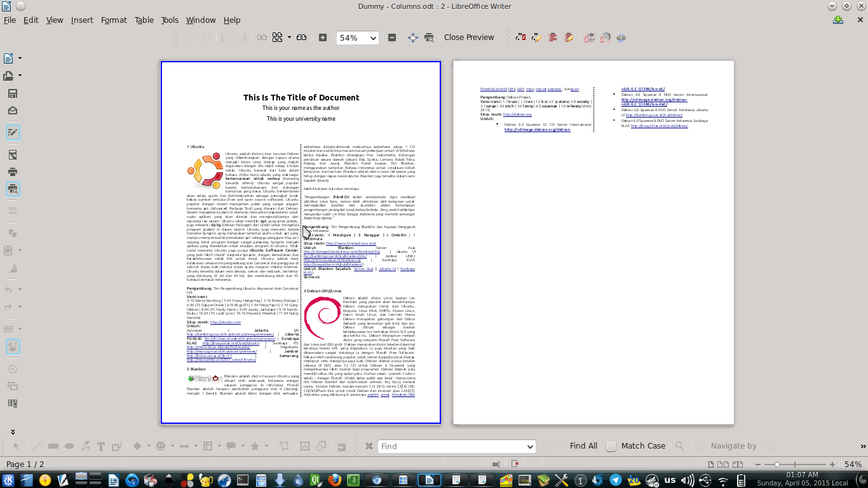Click the first track changes toolbar icon
868x488 pixels.
click(521, 37)
